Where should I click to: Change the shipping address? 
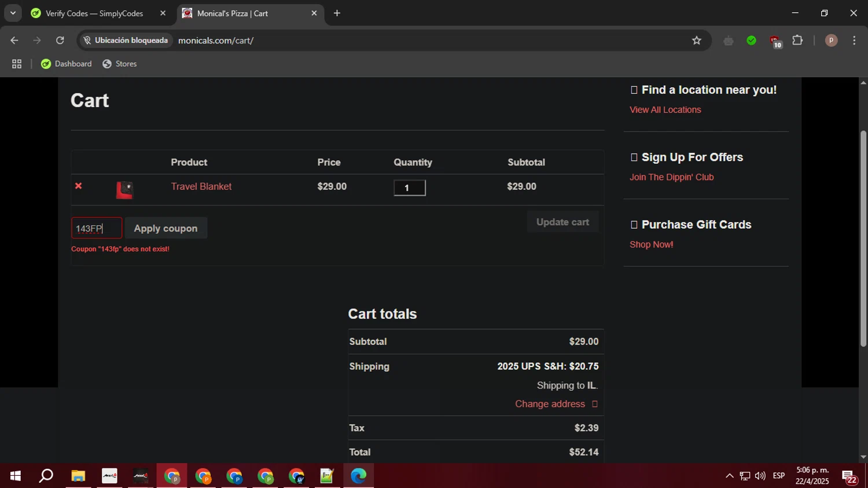pos(550,404)
